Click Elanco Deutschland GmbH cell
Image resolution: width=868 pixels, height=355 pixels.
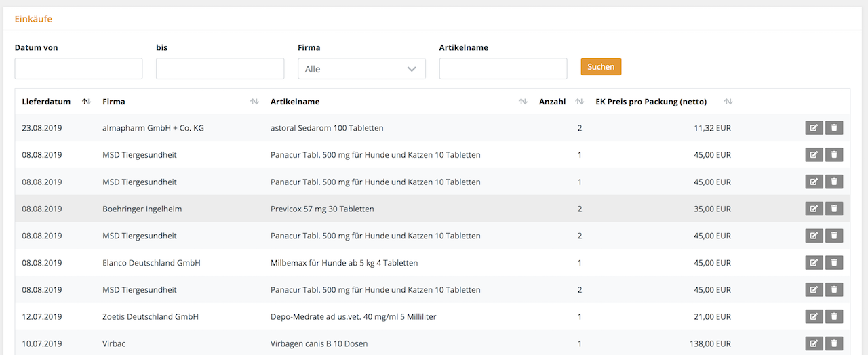[x=151, y=263]
